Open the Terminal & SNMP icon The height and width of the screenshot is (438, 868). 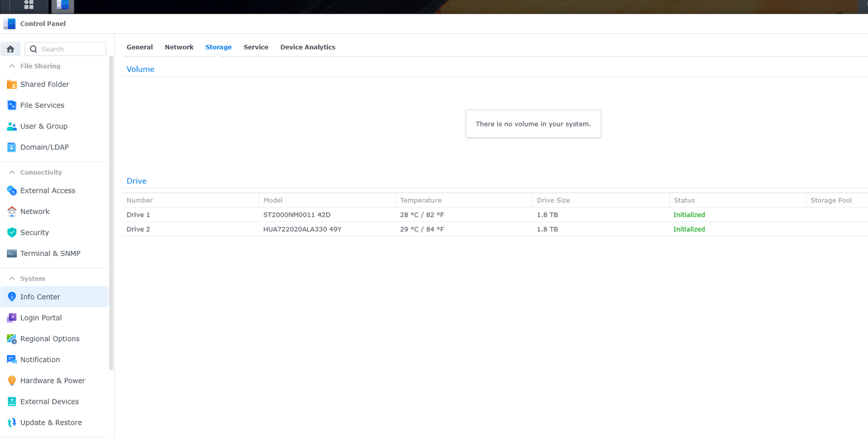[x=11, y=253]
